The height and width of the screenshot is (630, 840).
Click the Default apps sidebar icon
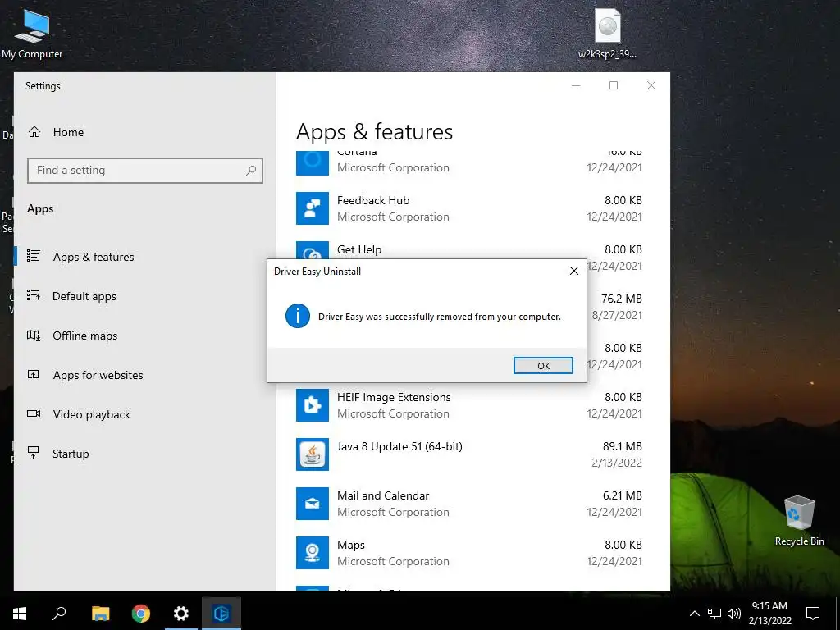(33, 295)
